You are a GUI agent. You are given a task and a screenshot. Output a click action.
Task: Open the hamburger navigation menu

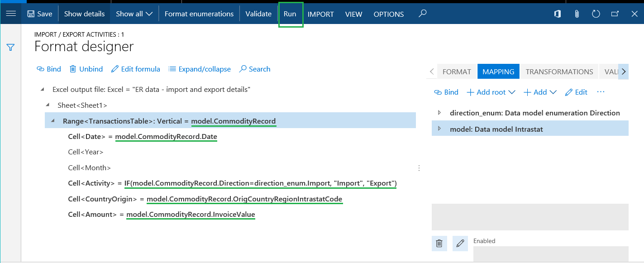tap(11, 14)
